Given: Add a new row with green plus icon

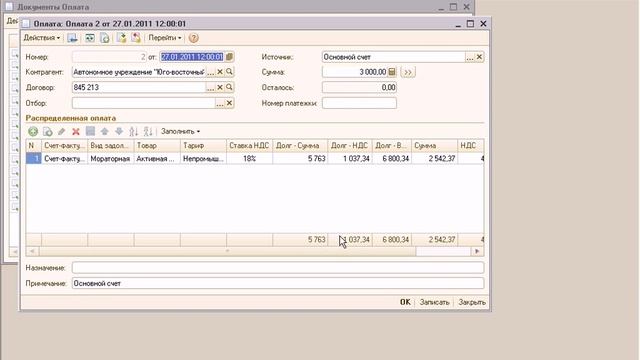Looking at the screenshot, I should [x=33, y=131].
